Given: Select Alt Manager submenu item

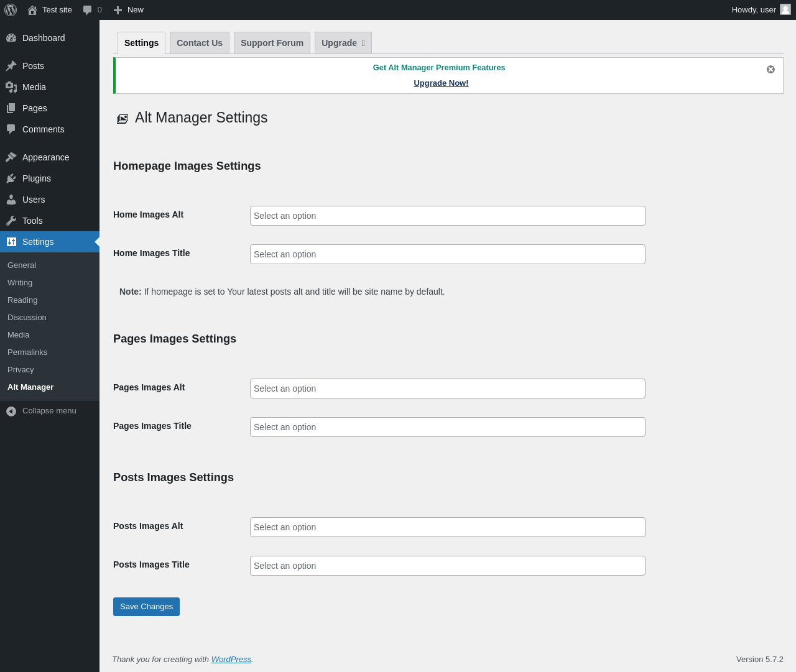Looking at the screenshot, I should [30, 387].
